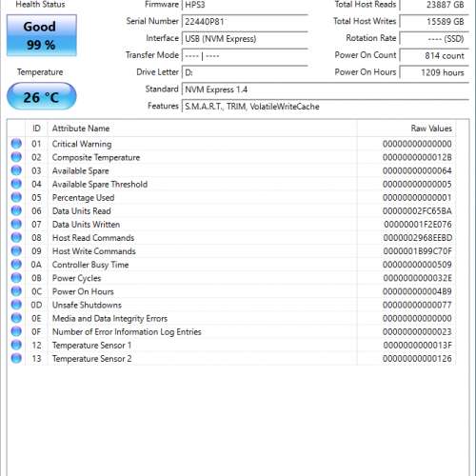
Task: Select the Data Units Written attribute name
Action: pos(86,225)
